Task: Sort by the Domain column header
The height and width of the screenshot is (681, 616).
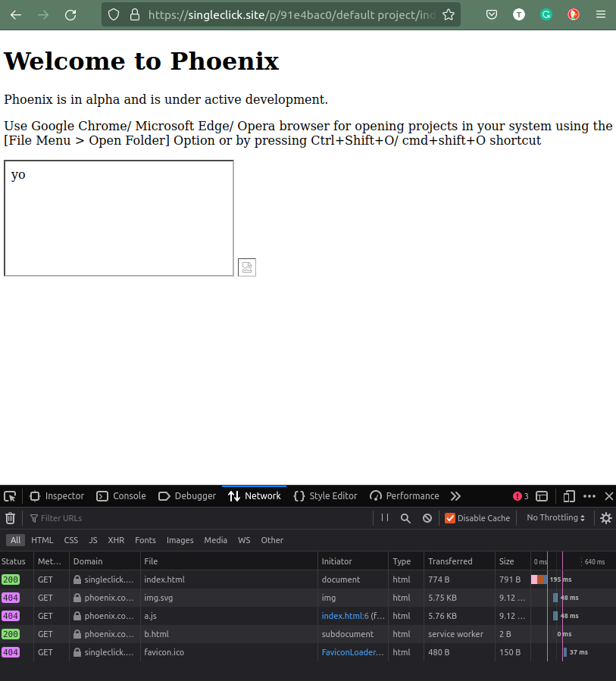Action: coord(105,561)
